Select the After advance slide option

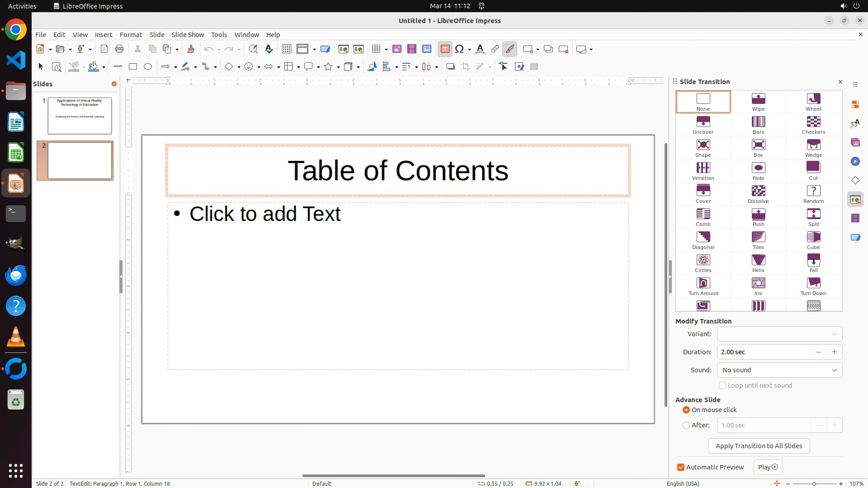[x=686, y=425]
